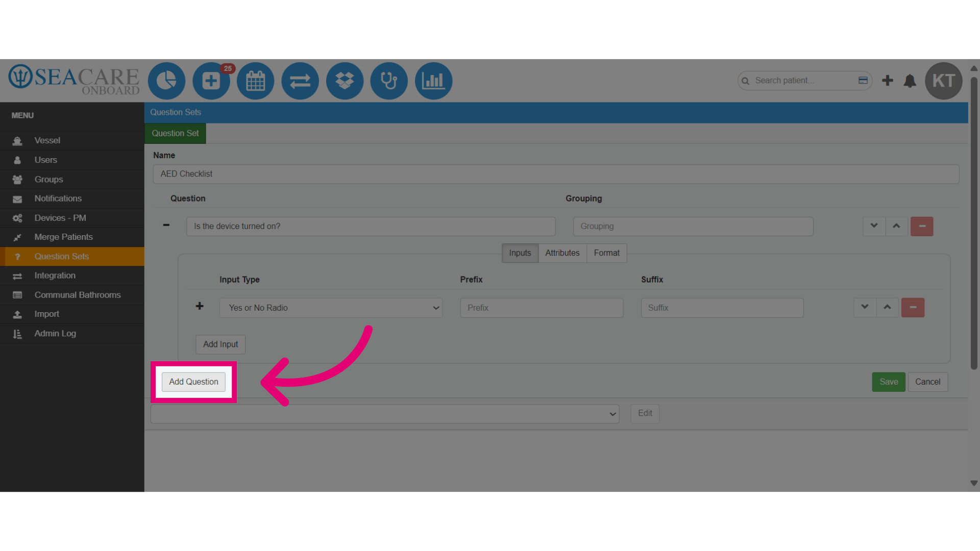This screenshot has width=980, height=551.
Task: Switch to the Inputs tab
Action: [x=520, y=253]
